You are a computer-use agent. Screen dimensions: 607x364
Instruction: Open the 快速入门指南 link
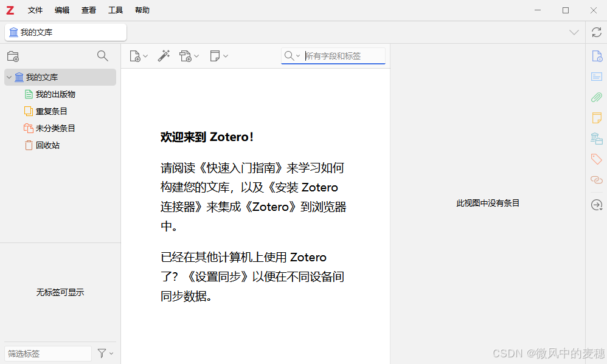click(242, 168)
